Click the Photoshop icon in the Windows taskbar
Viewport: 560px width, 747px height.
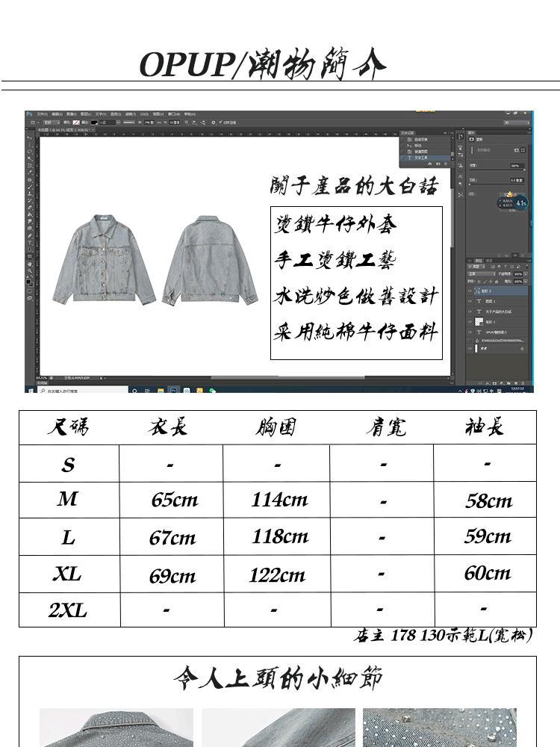[173, 390]
